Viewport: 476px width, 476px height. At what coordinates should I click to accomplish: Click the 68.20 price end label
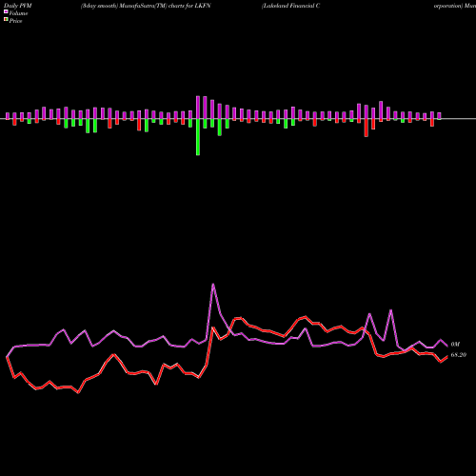pos(458,355)
